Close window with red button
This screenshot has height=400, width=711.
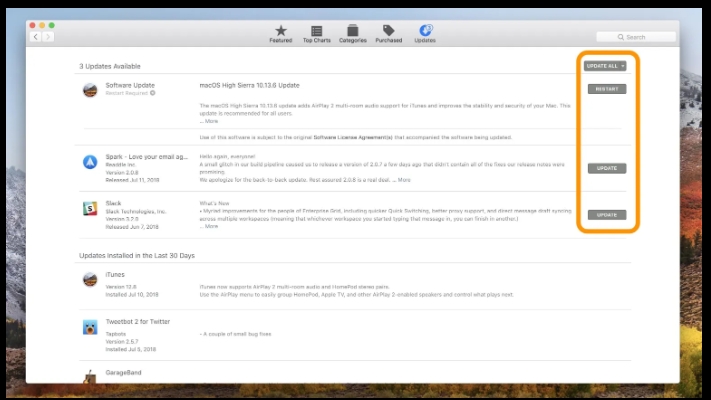32,25
